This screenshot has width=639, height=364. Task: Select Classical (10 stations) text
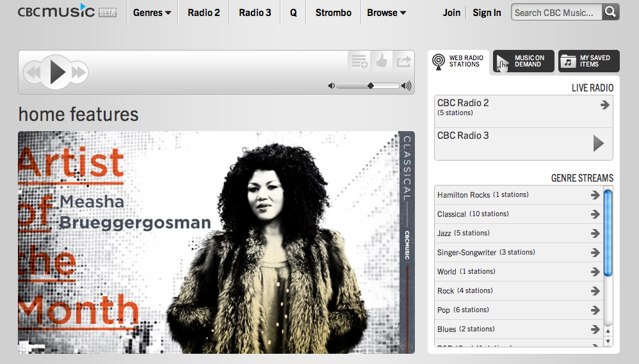473,214
